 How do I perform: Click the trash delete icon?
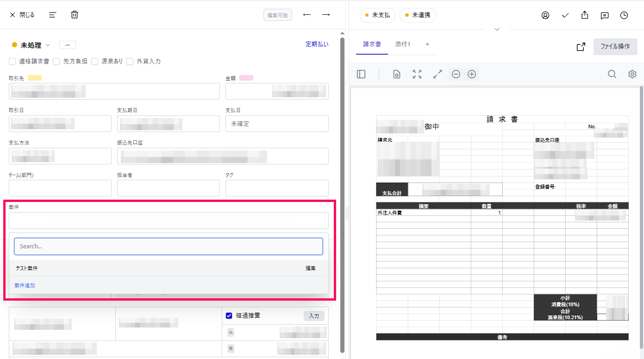(75, 15)
